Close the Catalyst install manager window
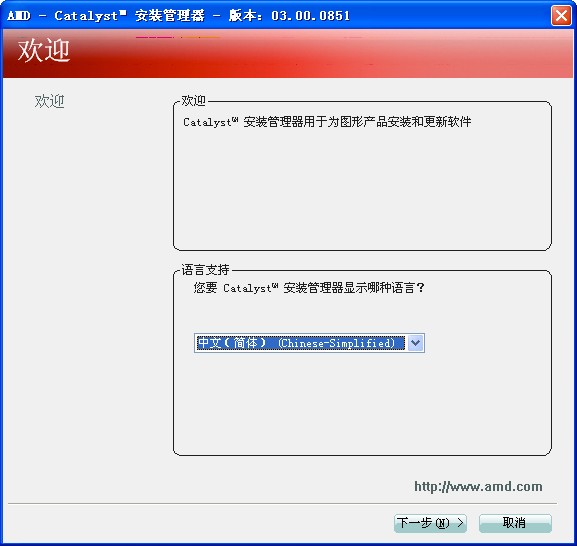This screenshot has width=577, height=546. 561,16
